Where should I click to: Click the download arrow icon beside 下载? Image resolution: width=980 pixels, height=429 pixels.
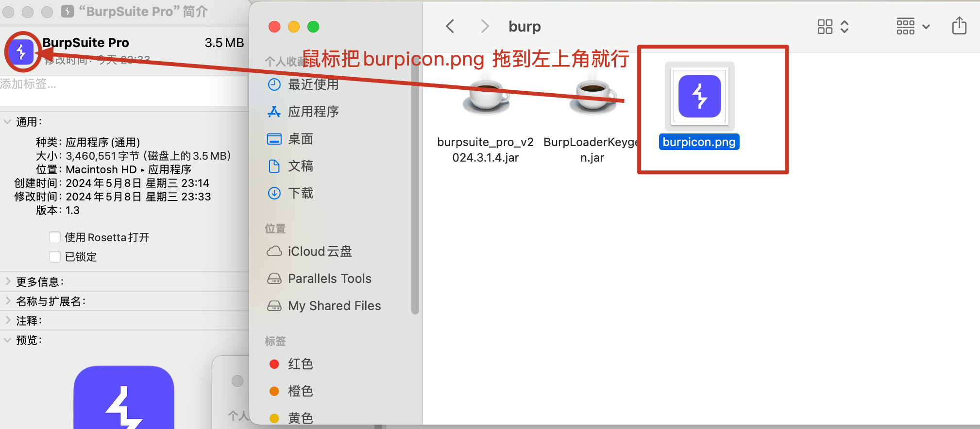[274, 193]
